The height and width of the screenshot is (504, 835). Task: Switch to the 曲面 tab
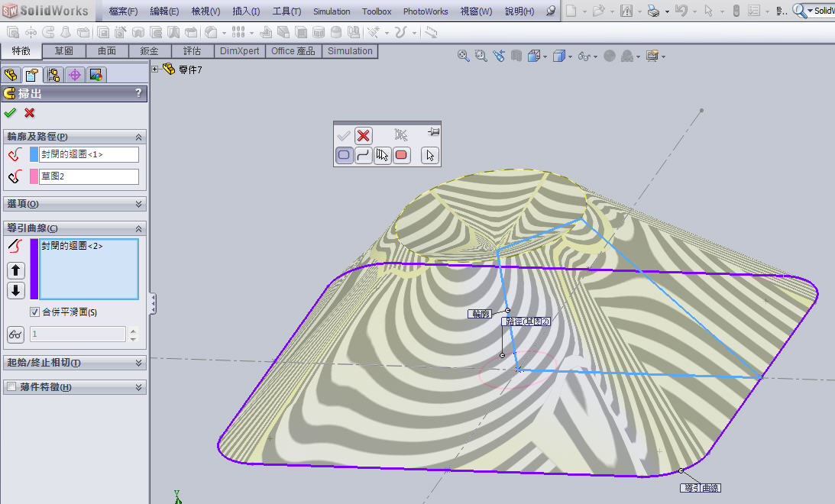(x=107, y=50)
